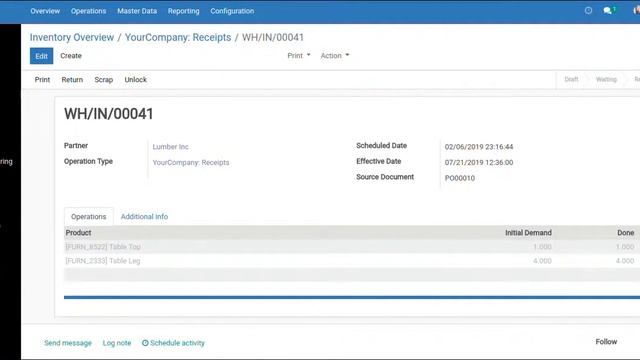Open the Lumber Inc partner link
Screen dimensions: 640x360
(171, 147)
